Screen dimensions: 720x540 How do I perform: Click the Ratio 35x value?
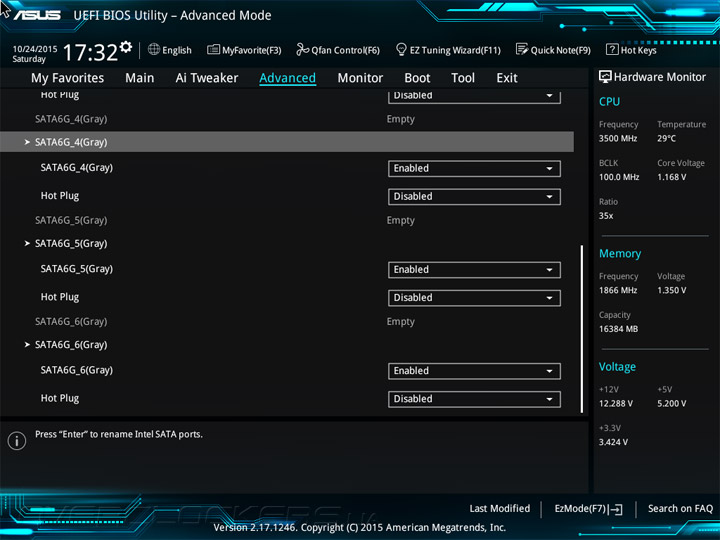pyautogui.click(x=606, y=215)
